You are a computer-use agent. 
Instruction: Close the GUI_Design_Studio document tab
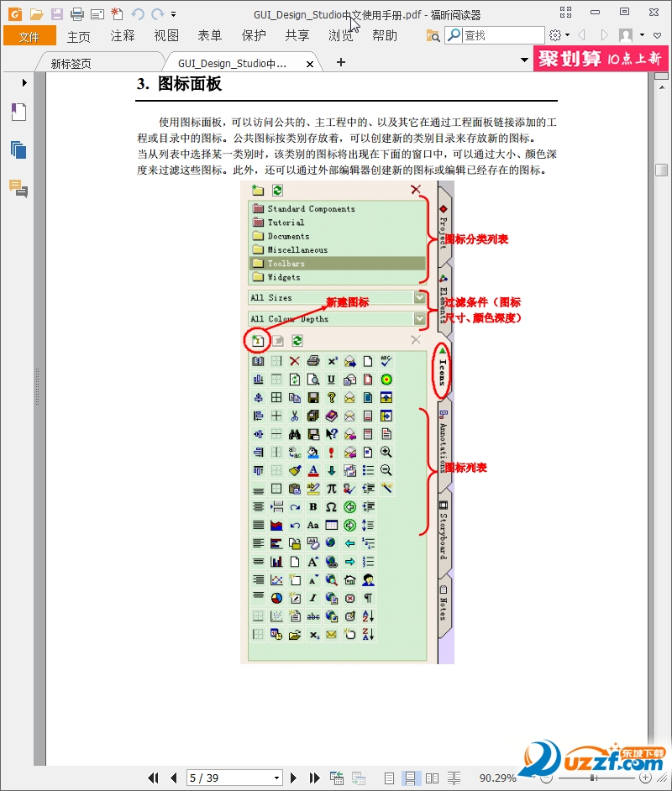[310, 64]
